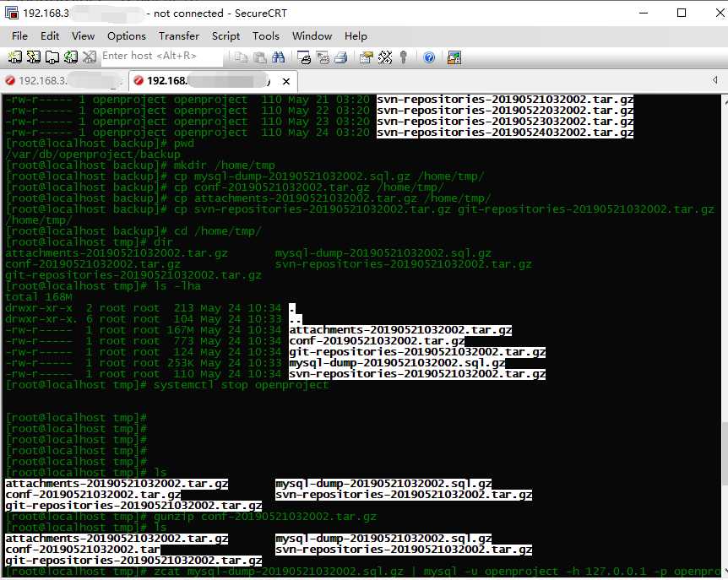Open the Transfer menu
This screenshot has width=728, height=580.
pos(179,35)
